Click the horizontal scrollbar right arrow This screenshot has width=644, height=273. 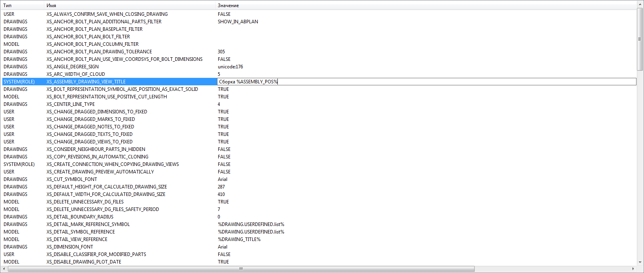(633, 269)
